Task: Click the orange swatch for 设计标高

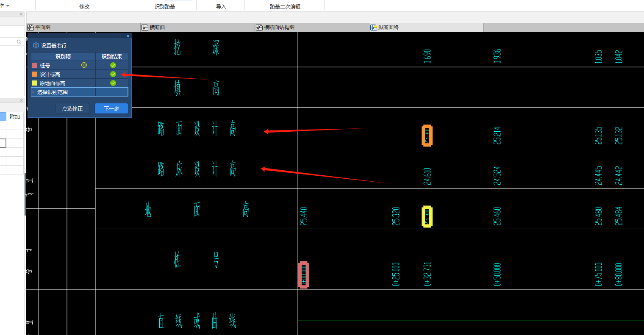Action: pos(35,74)
